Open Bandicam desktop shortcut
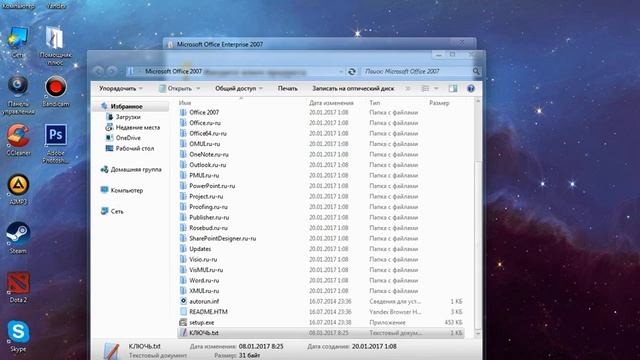Screen dimensions: 640x360 pyautogui.click(x=56, y=92)
